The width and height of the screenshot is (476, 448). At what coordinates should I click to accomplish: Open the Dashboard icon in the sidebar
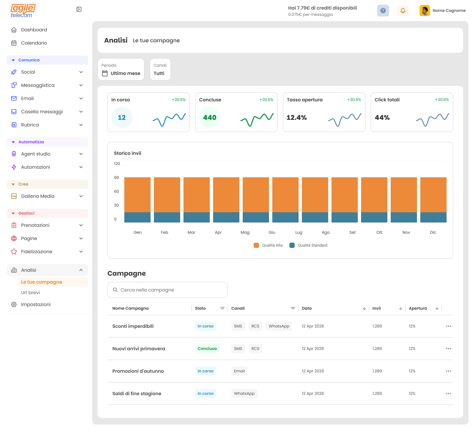tap(14, 29)
